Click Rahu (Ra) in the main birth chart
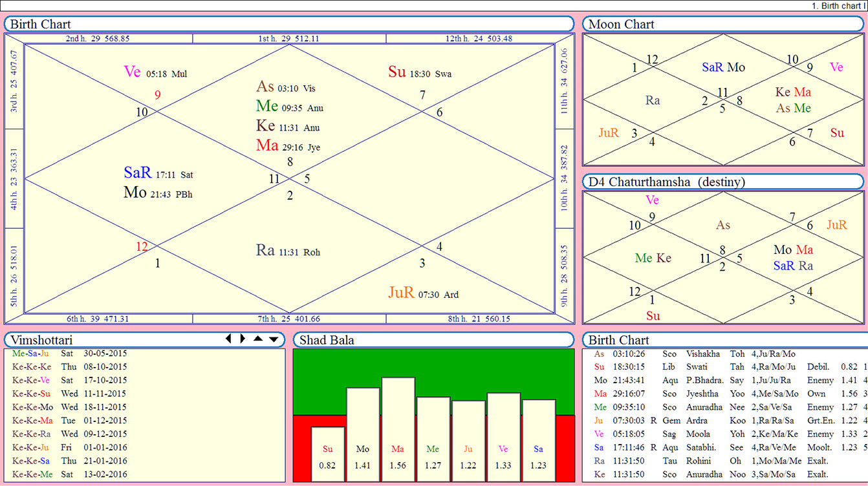This screenshot has width=868, height=486. coord(265,251)
